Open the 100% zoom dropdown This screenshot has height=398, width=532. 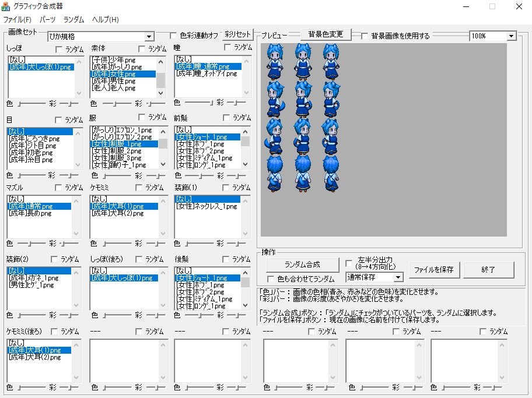512,36
